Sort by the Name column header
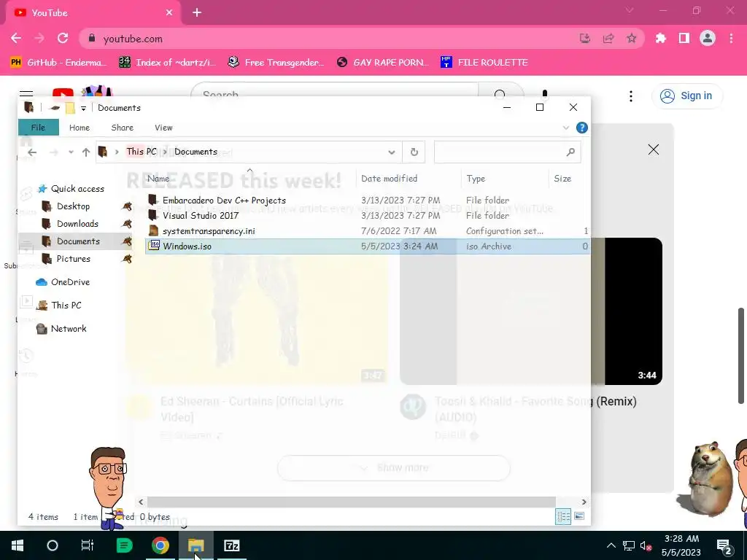747x560 pixels. coord(249,179)
